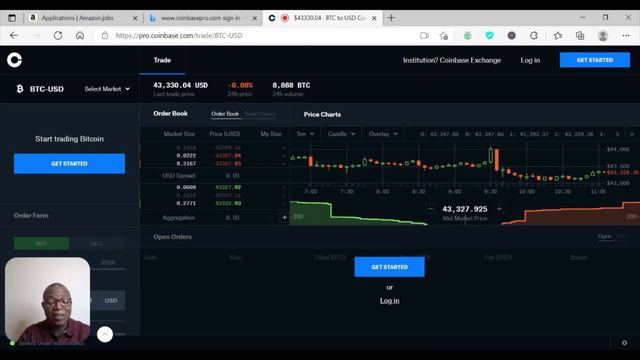Click the USD Spread 0.01 row

[x=214, y=176]
